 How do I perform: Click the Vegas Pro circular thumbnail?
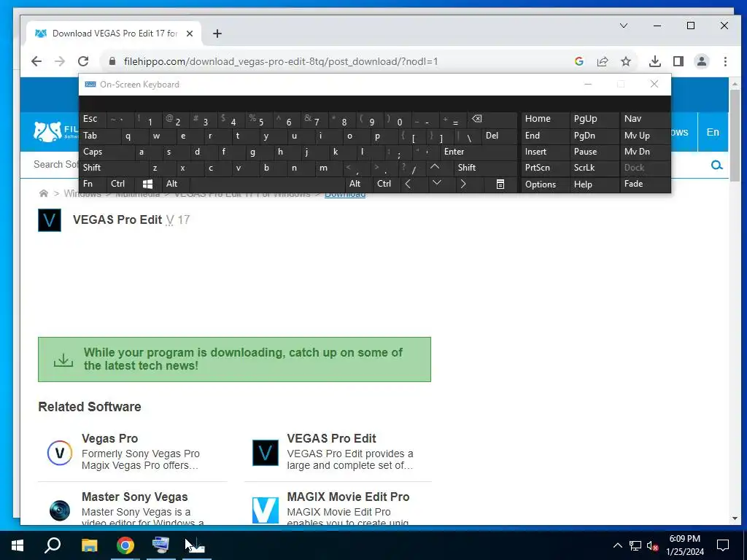60,452
